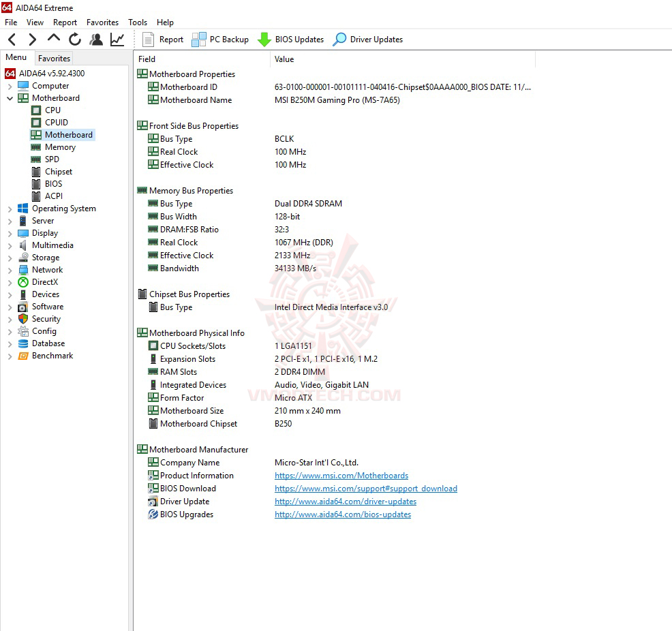Click the Display monitor icon
Viewport: 672px width, 631px height.
(23, 233)
